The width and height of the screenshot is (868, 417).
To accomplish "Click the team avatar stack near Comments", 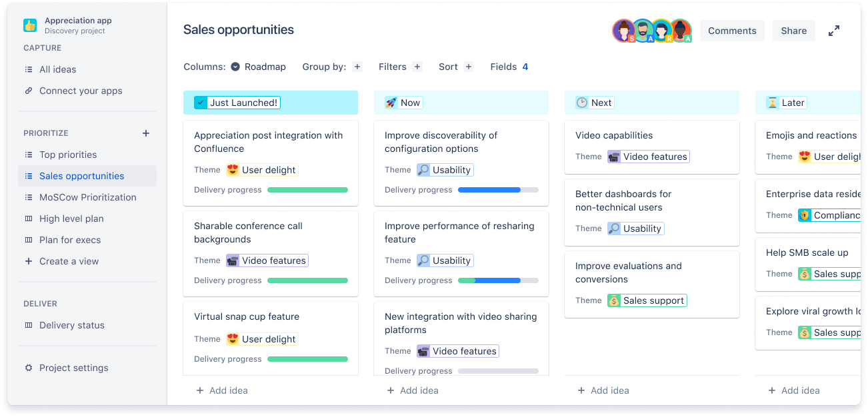I will coord(651,30).
